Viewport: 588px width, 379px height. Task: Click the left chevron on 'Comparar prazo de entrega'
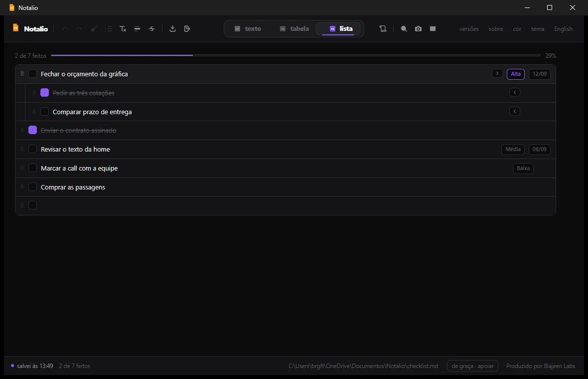514,111
